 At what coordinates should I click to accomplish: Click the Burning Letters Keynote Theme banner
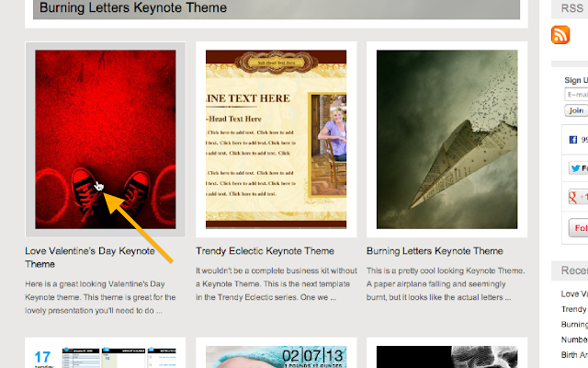click(277, 9)
